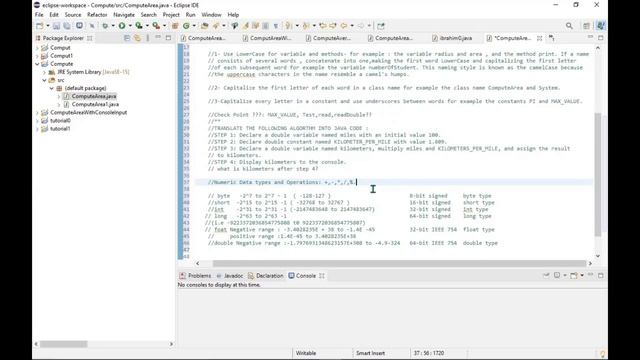640x360 pixels.
Task: Select the tutorial0 project
Action: click(x=60, y=120)
